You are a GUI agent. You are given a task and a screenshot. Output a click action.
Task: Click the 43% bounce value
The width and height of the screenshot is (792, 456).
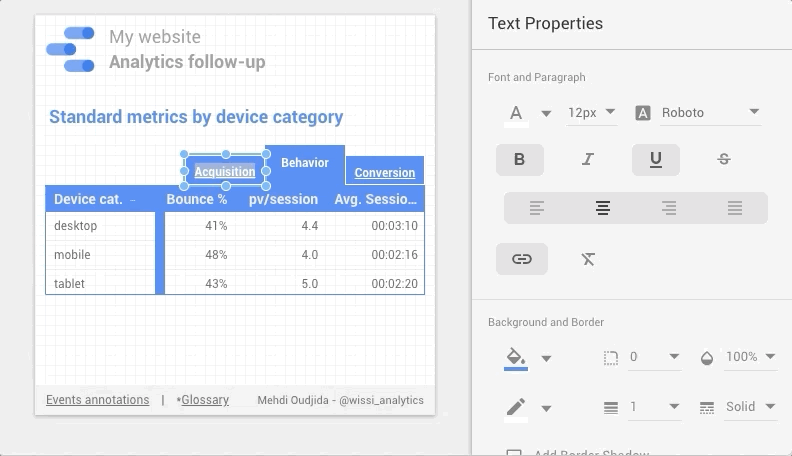click(x=216, y=284)
